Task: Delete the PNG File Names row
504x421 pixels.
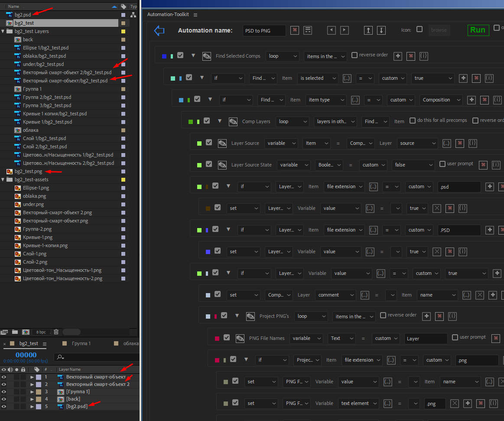Action: pyautogui.click(x=496, y=338)
